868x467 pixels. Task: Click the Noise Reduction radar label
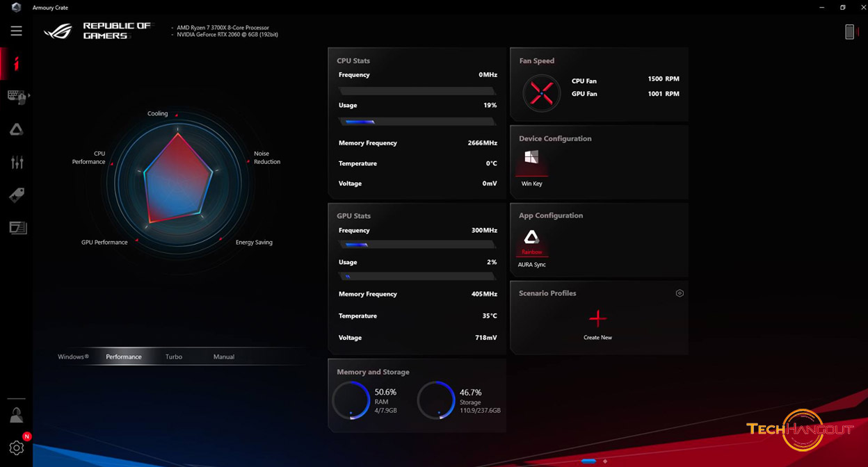click(267, 158)
